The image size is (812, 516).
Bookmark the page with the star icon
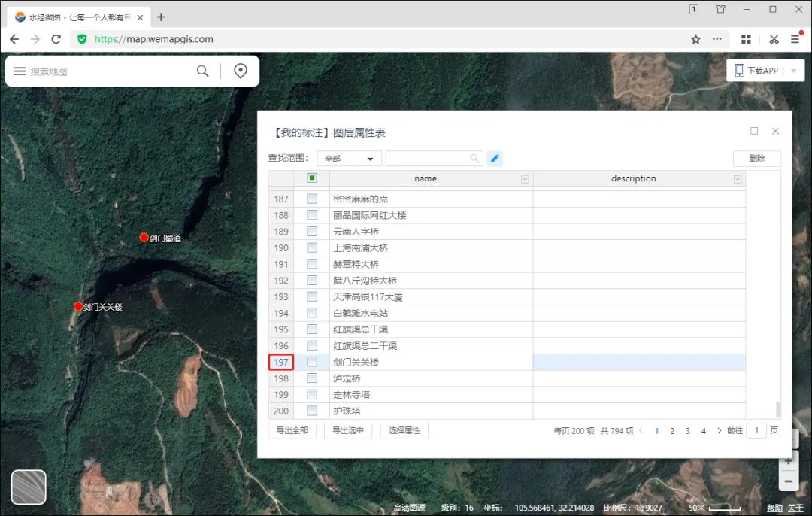tap(696, 39)
